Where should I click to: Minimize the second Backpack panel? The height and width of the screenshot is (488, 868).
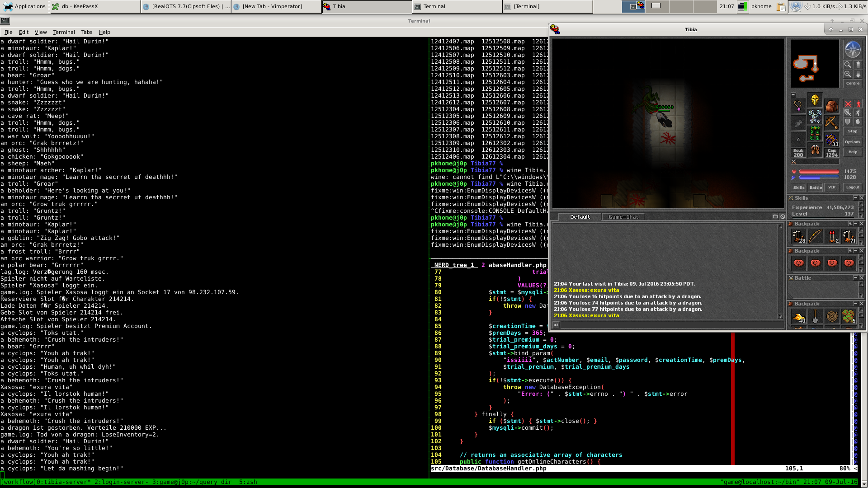855,251
